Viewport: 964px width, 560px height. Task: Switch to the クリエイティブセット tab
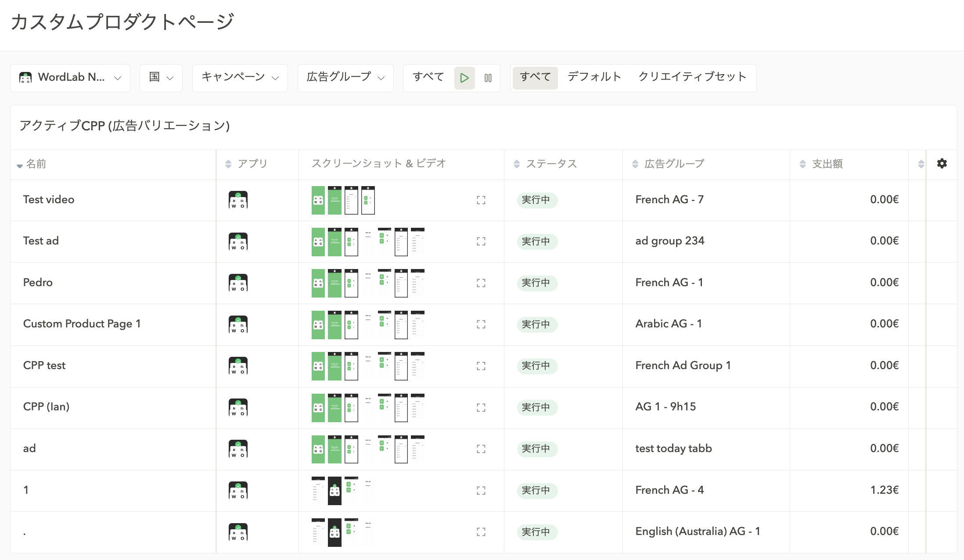tap(693, 77)
